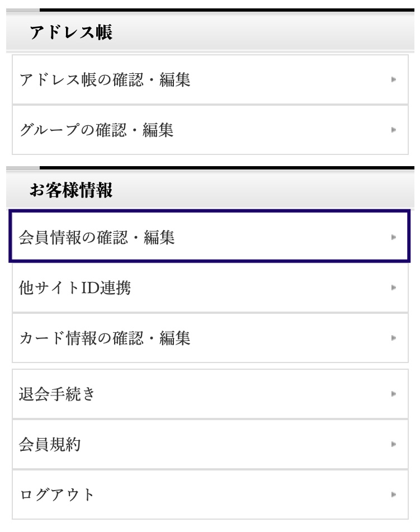The image size is (420, 532).
Task: Go to 退会手続き page
Action: click(210, 394)
